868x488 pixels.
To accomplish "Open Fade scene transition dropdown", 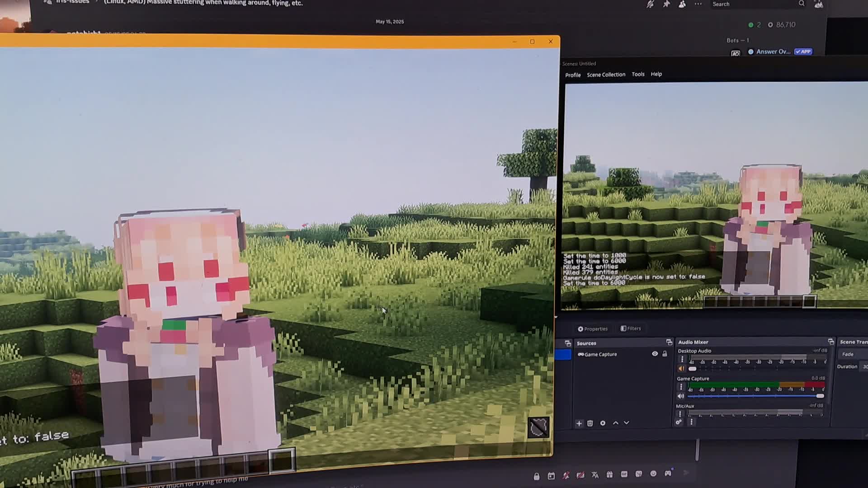I will (852, 354).
